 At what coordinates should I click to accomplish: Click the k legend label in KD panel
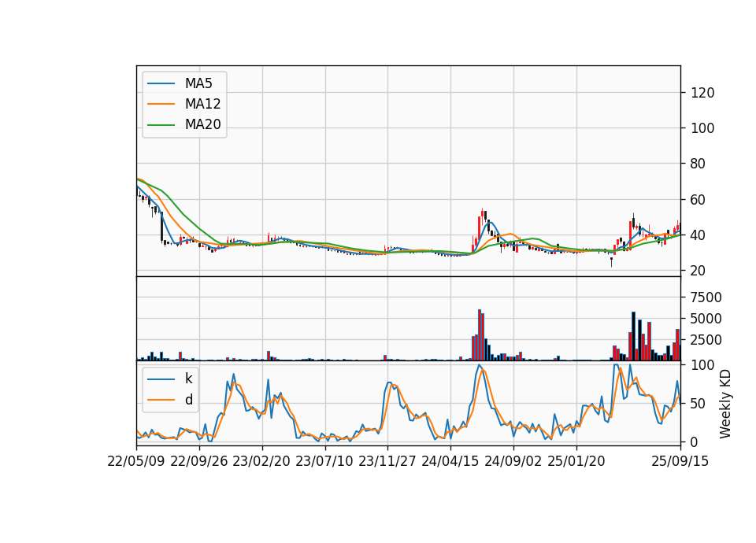point(188,379)
